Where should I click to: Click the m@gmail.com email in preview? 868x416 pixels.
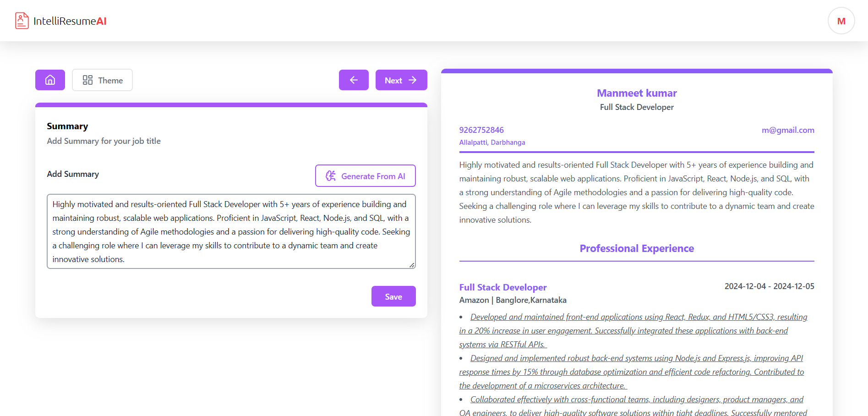pyautogui.click(x=788, y=130)
